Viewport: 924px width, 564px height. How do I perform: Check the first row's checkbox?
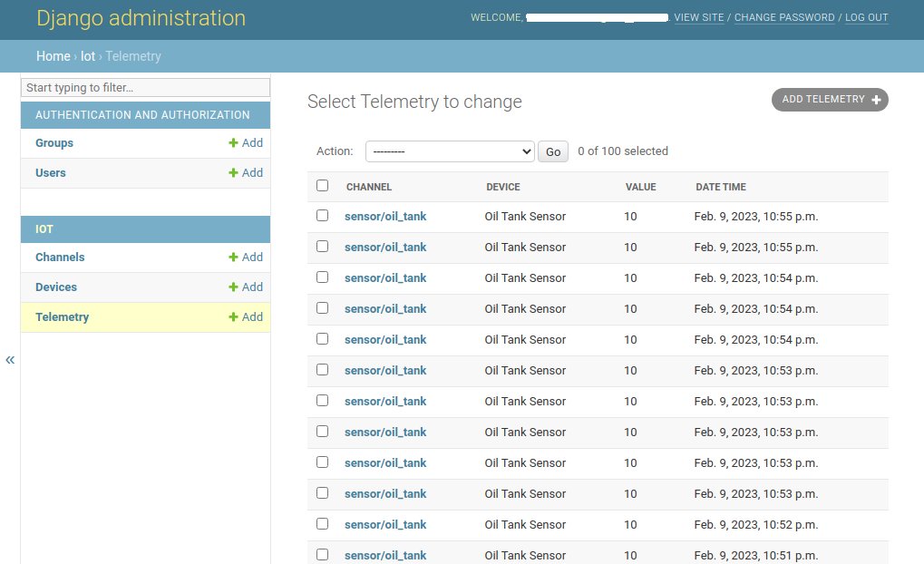click(322, 216)
